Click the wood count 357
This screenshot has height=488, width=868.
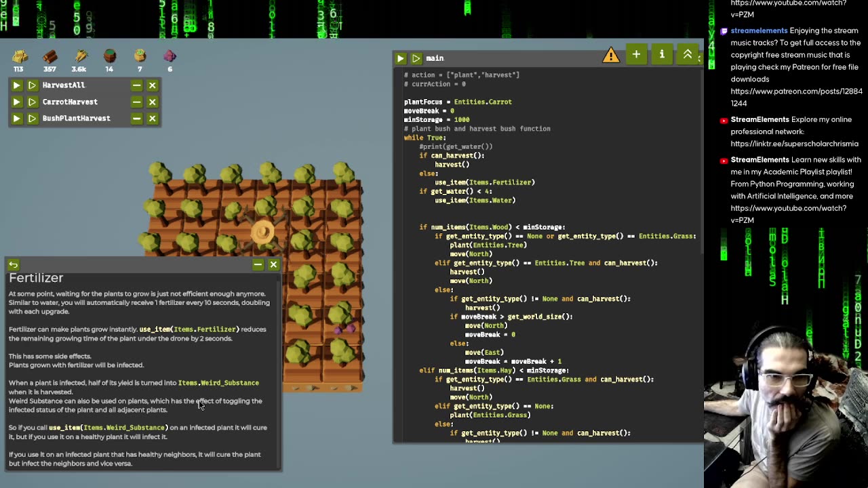pos(50,69)
